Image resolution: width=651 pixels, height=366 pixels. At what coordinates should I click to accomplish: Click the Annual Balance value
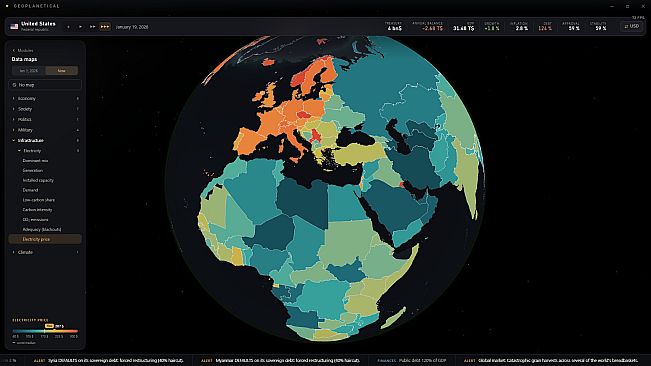tap(432, 28)
